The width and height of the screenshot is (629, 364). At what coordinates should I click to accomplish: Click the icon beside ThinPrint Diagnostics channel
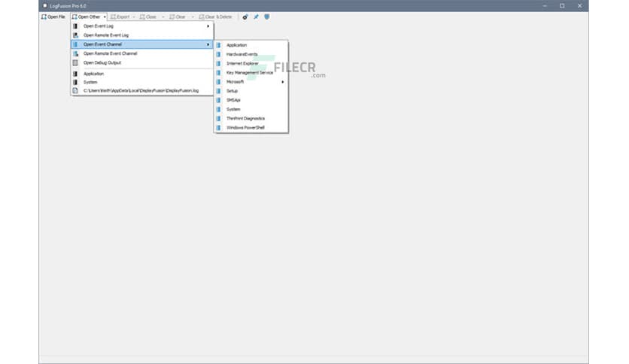point(219,119)
